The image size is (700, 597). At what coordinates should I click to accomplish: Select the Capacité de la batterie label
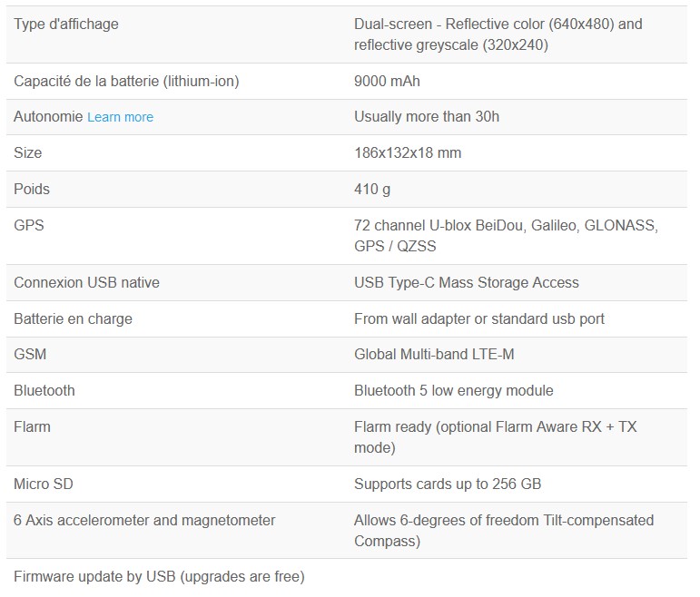coord(126,82)
